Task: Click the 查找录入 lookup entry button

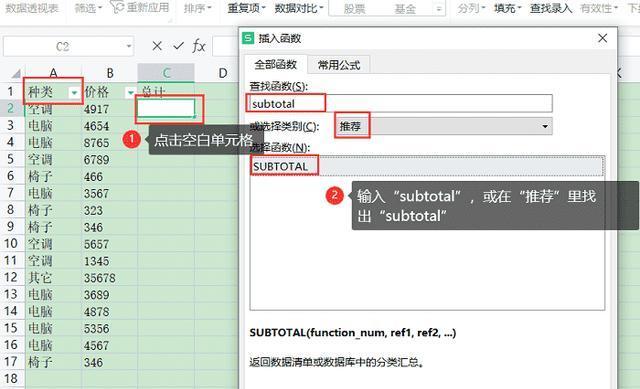Action: [x=551, y=8]
